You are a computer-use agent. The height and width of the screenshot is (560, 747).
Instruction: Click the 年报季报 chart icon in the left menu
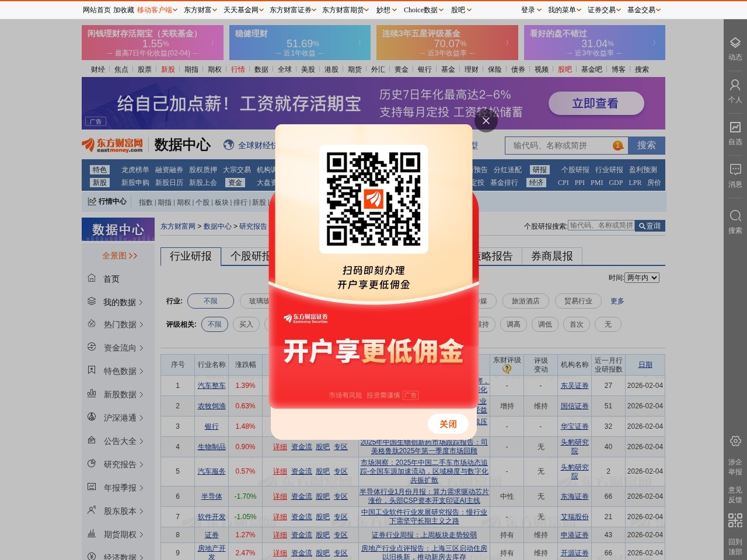point(92,487)
